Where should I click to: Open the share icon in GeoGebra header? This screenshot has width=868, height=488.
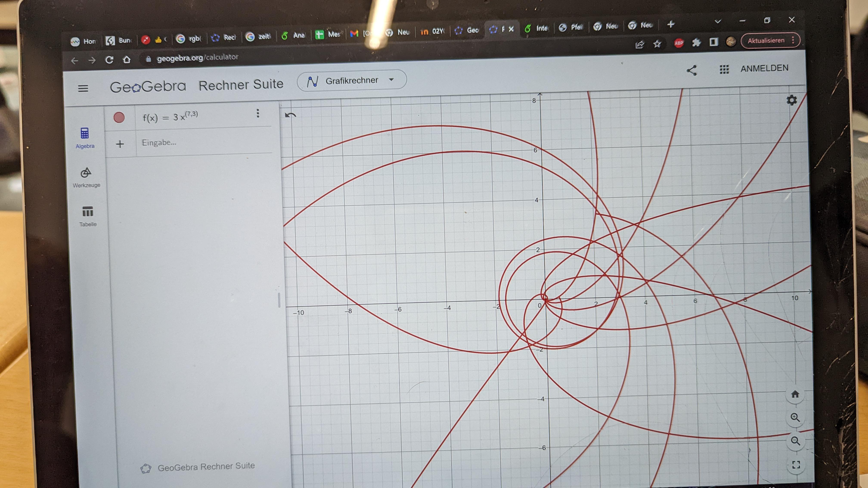691,70
